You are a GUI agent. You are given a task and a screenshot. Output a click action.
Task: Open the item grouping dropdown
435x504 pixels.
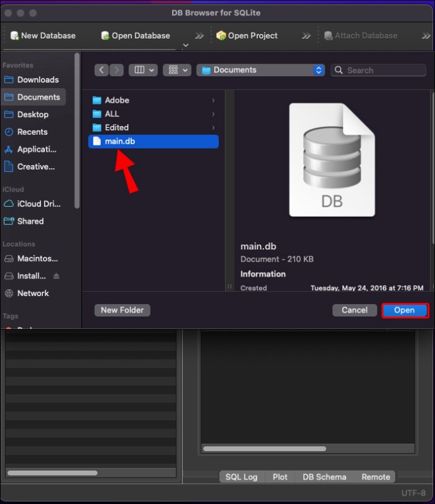[x=177, y=70]
